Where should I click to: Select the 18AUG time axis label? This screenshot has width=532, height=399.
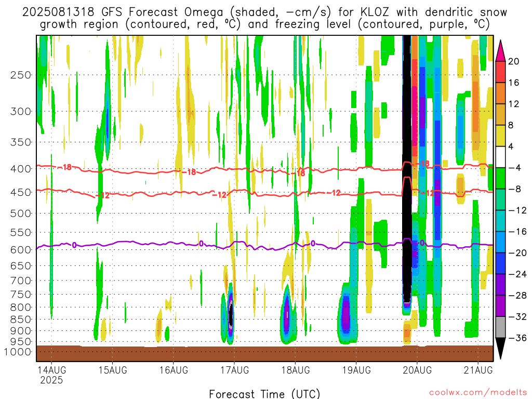click(296, 370)
